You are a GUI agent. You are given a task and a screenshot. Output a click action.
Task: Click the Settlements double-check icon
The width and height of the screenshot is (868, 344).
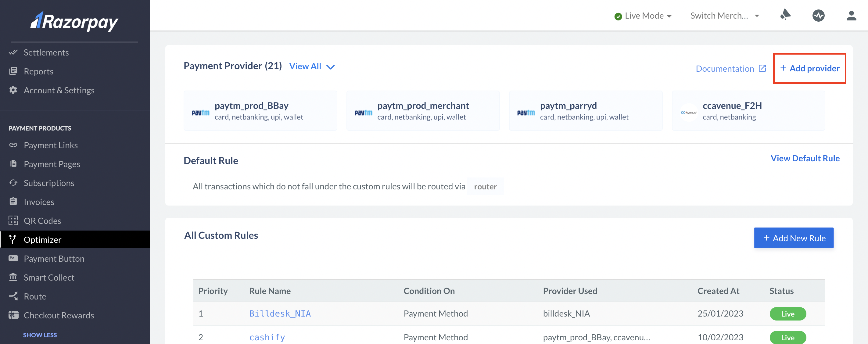(x=13, y=52)
